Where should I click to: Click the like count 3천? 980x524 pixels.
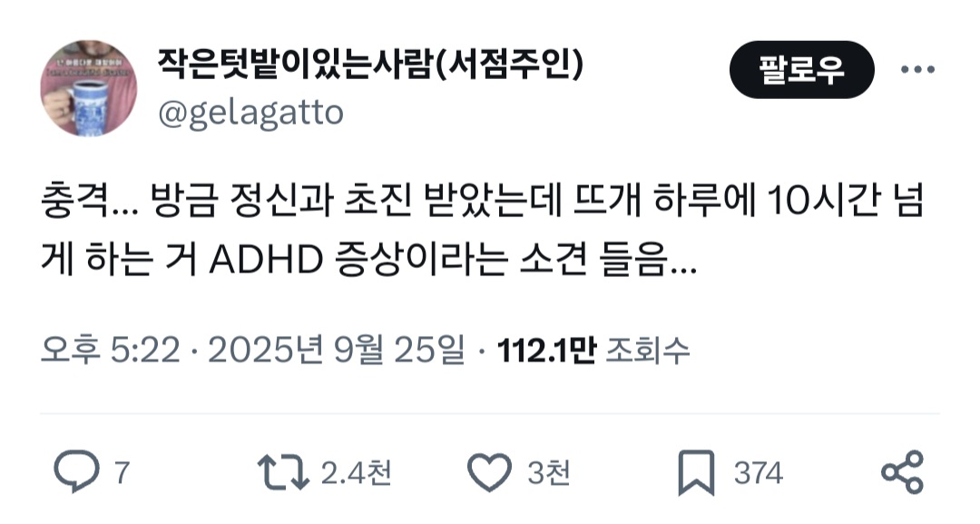[549, 473]
